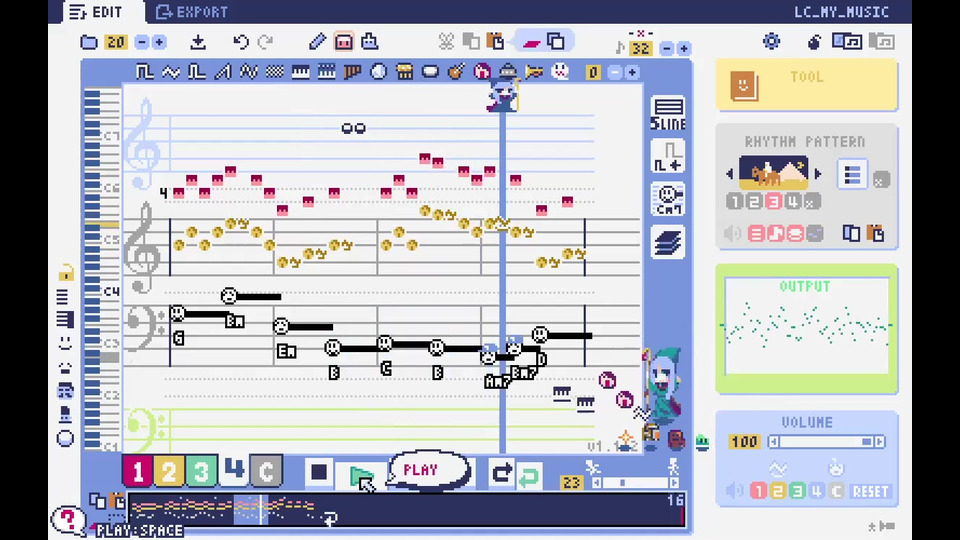The height and width of the screenshot is (540, 960).
Task: Select the noise instrument
Action: [x=275, y=72]
